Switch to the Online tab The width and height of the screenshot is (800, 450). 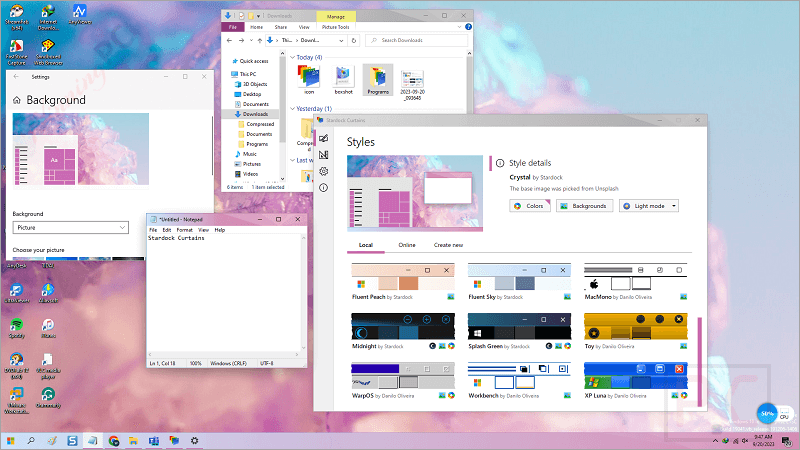tap(407, 245)
